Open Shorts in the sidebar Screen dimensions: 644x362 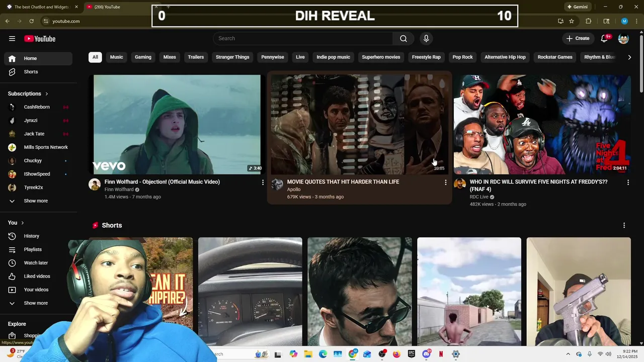pos(38,72)
